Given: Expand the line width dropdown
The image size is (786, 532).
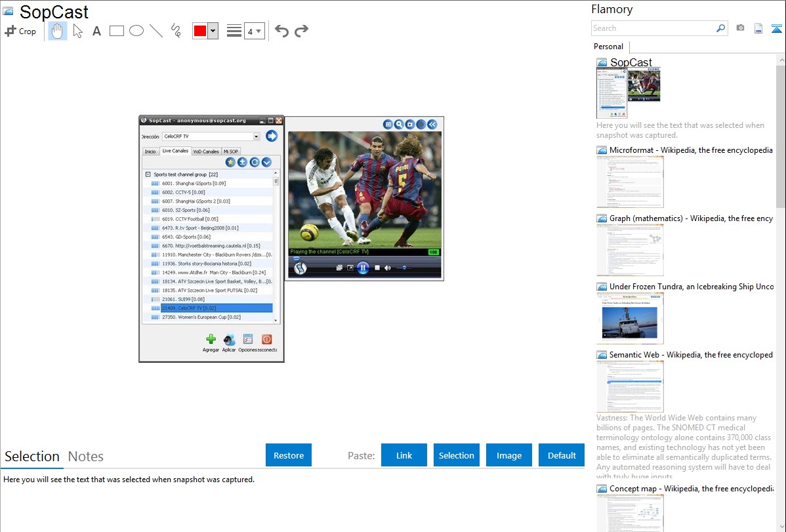Looking at the screenshot, I should 254,31.
